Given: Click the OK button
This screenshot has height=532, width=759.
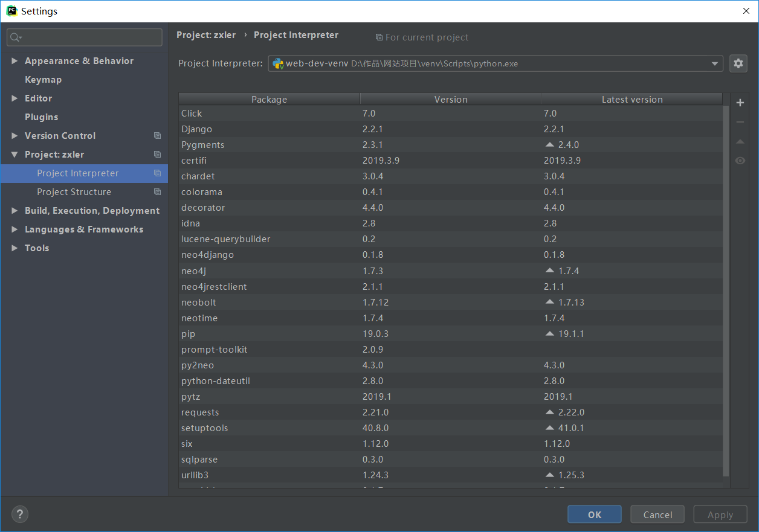Looking at the screenshot, I should click(x=595, y=514).
